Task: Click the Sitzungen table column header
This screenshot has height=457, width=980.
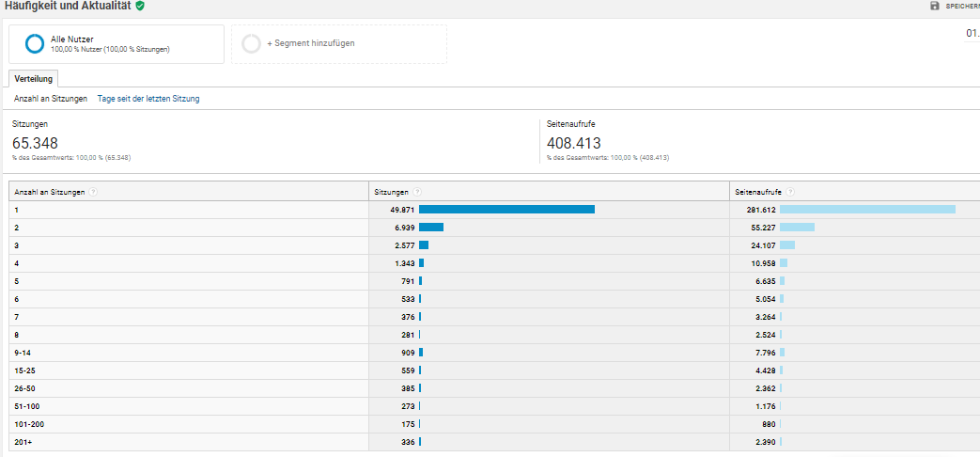Action: [391, 192]
